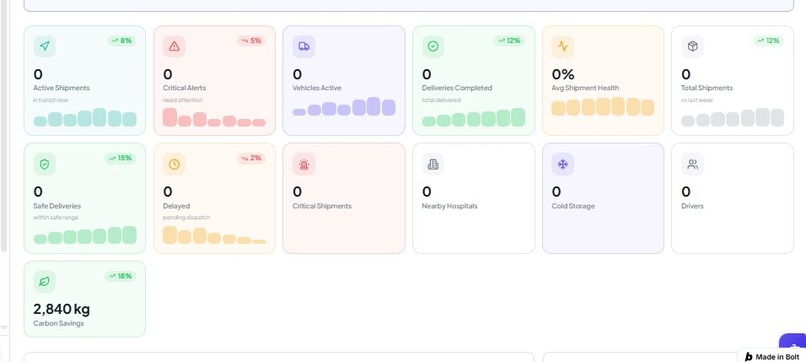Screen dimensions: 806x362
Task: Click the Critical Alerts mini bar chart
Action: pyautogui.click(x=214, y=117)
